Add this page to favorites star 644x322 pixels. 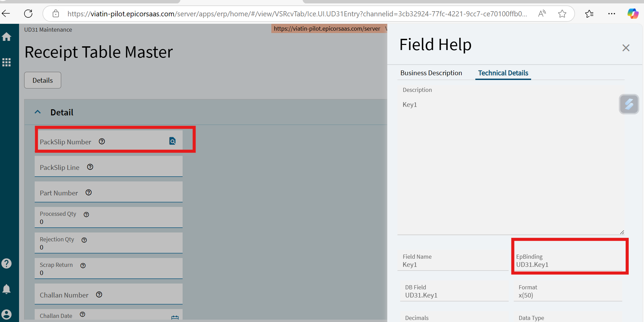[562, 14]
